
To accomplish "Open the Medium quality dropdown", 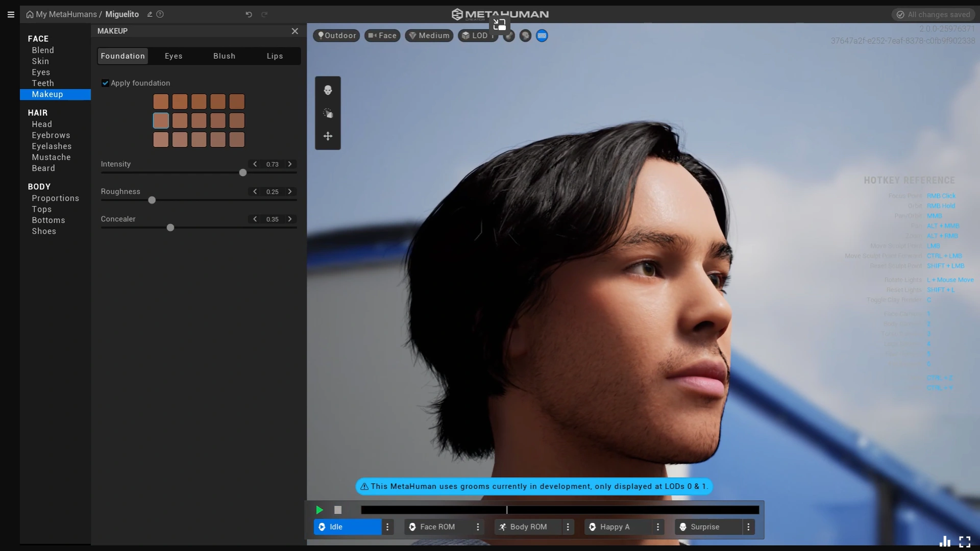I will pos(429,36).
